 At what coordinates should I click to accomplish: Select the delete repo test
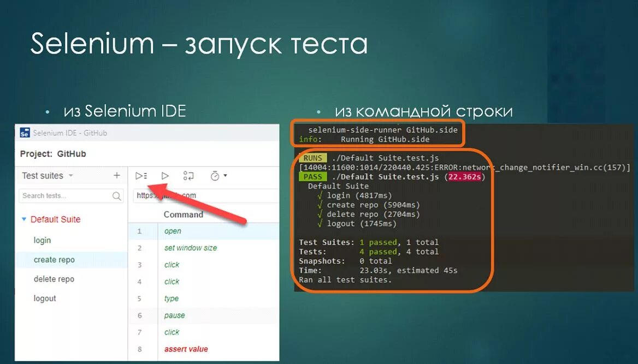(54, 279)
